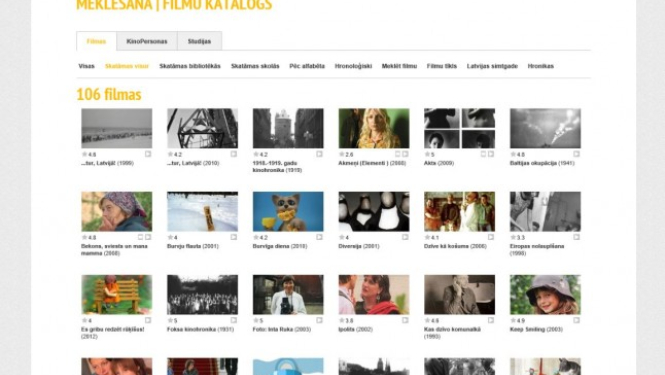This screenshot has height=375, width=665.
Task: Click the square icon beside Foksa kinohronika rating
Action: (x=234, y=320)
